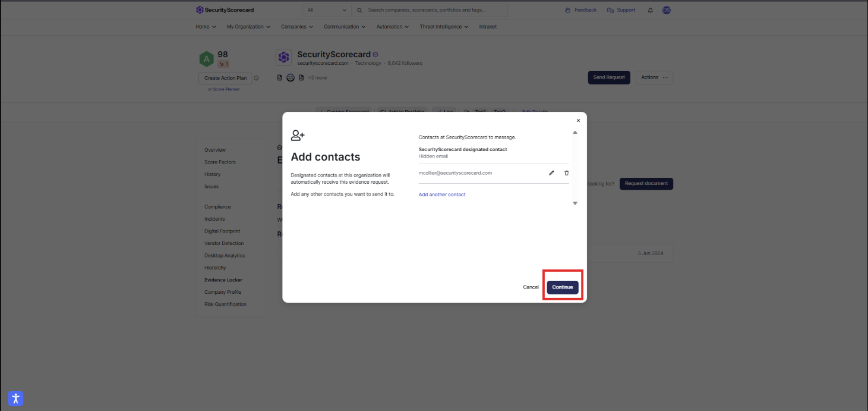
Task: Open the Intranet menu item
Action: 488,27
